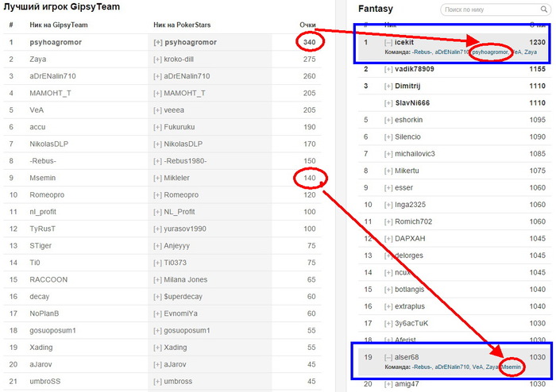Expand the Milana Jones entry
The width and height of the screenshot is (556, 392).
point(158,280)
